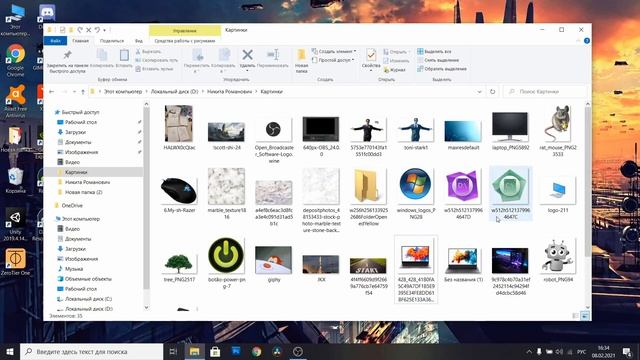Click the Поиск: Картинки search field
This screenshot has height=360, width=640.
click(x=545, y=92)
